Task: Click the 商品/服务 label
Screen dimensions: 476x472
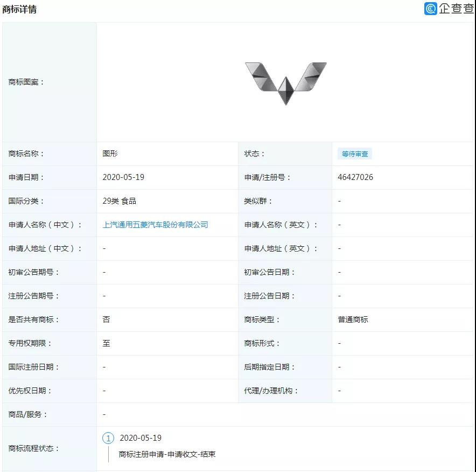Action: pyautogui.click(x=27, y=414)
